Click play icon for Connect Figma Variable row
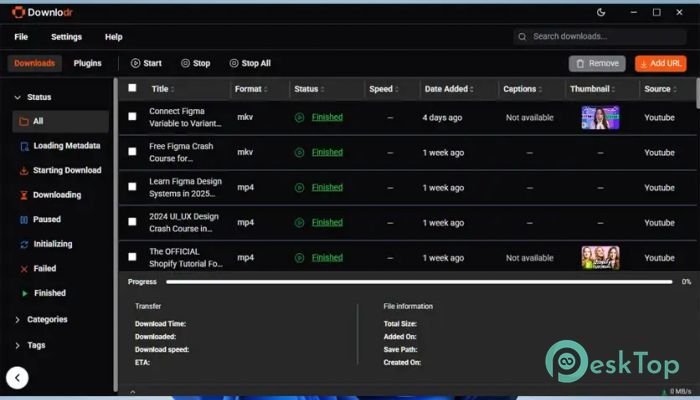This screenshot has width=700, height=400. coord(300,117)
